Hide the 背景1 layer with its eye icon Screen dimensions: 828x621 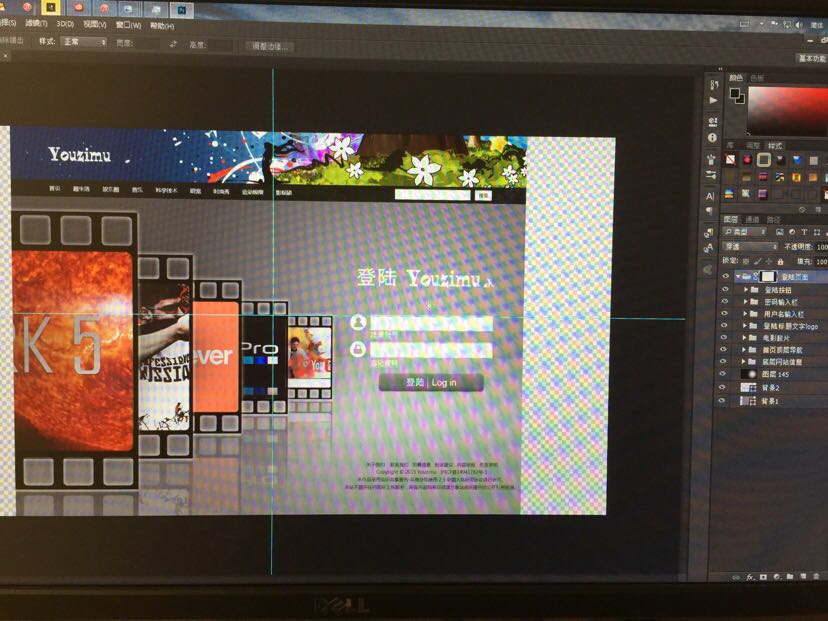[x=722, y=401]
